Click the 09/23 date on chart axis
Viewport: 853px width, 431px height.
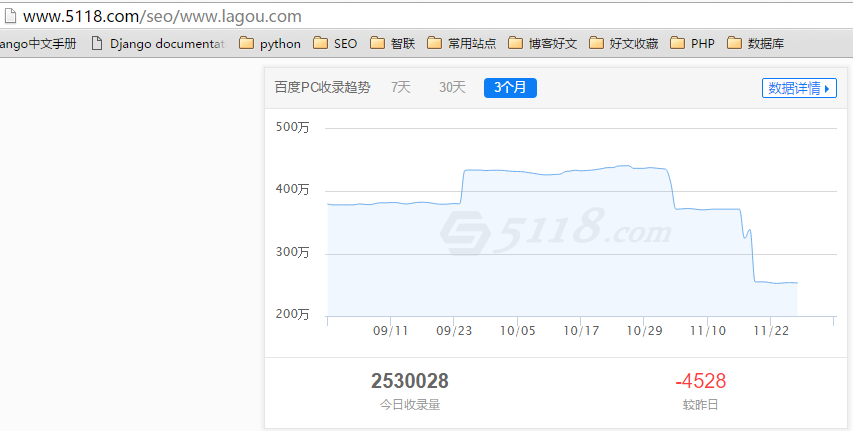(455, 331)
